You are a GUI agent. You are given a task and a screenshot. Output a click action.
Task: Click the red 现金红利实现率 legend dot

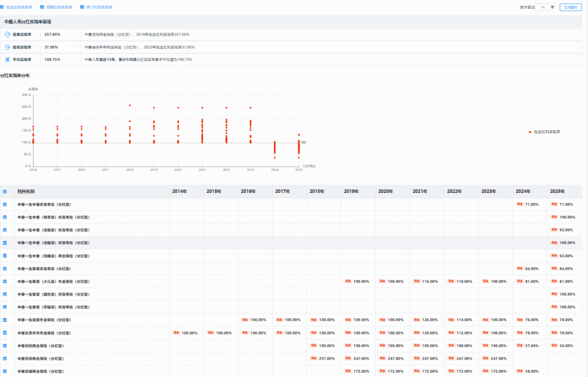530,132
